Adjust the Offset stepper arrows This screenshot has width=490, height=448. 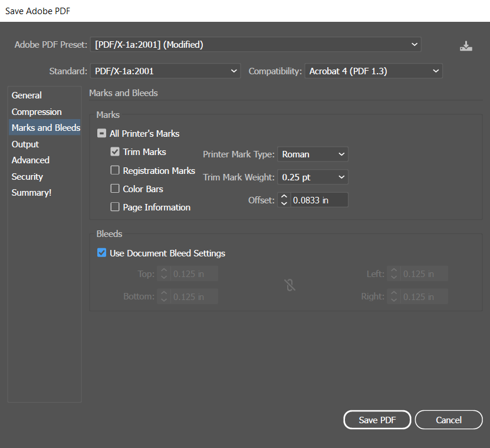pos(284,200)
